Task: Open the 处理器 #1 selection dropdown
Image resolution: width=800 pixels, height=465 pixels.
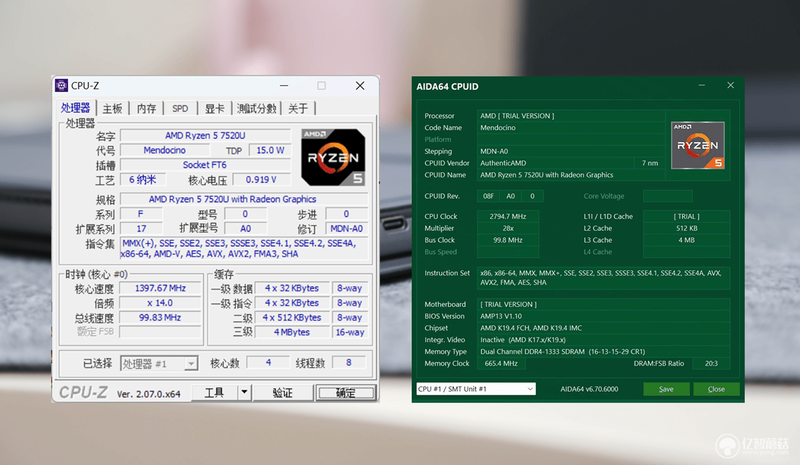Action: click(x=159, y=363)
